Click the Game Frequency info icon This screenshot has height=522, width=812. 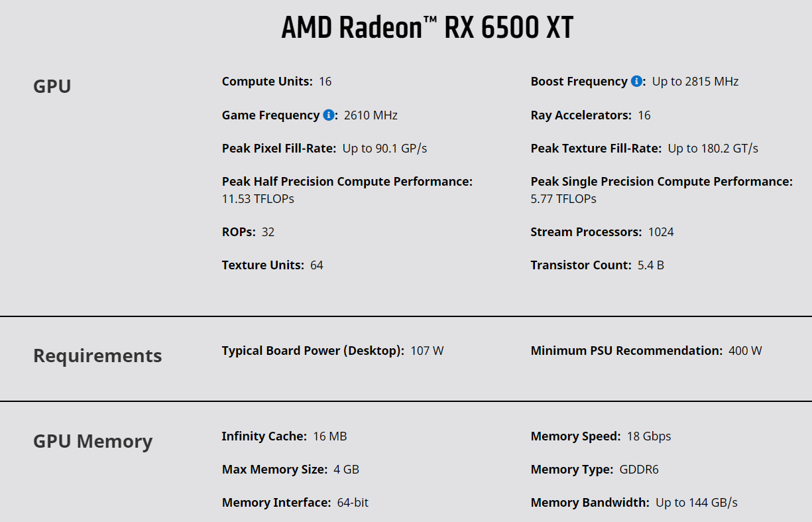328,115
